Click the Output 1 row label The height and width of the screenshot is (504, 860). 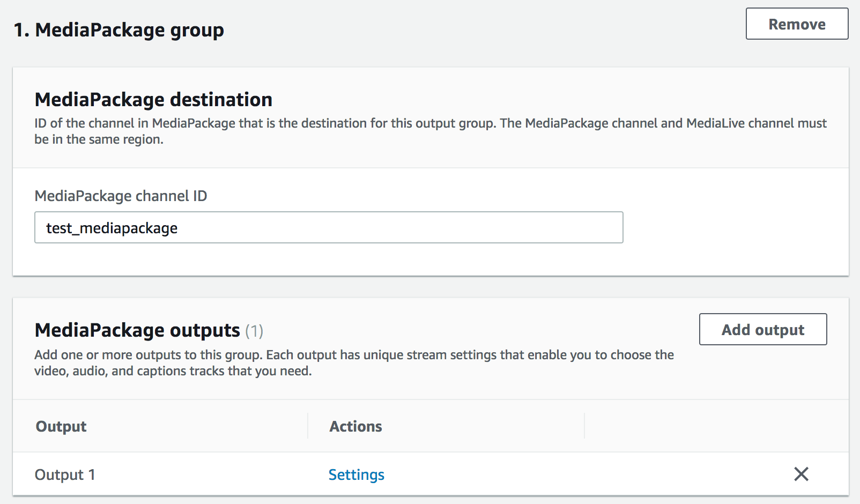65,475
